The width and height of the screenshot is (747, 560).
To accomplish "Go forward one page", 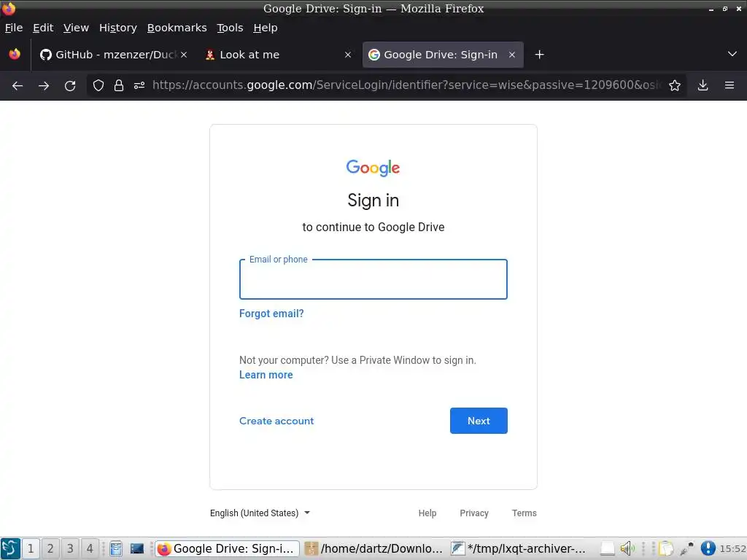I will [x=44, y=86].
